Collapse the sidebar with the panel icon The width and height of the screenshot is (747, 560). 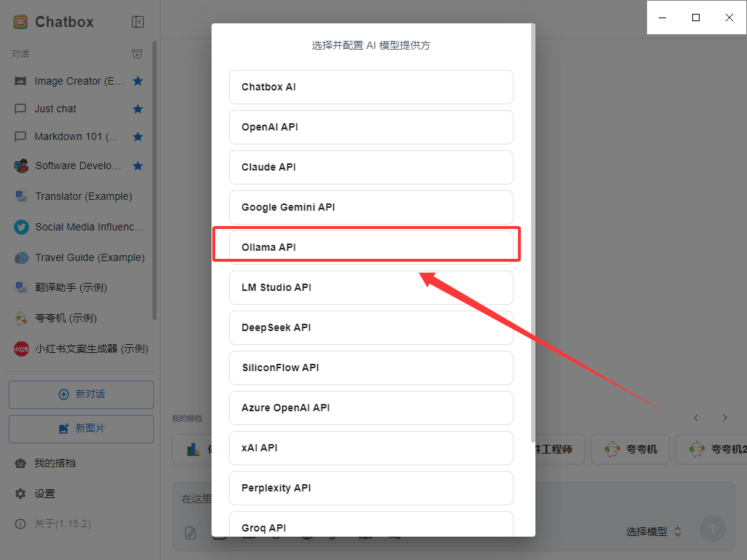(x=138, y=22)
